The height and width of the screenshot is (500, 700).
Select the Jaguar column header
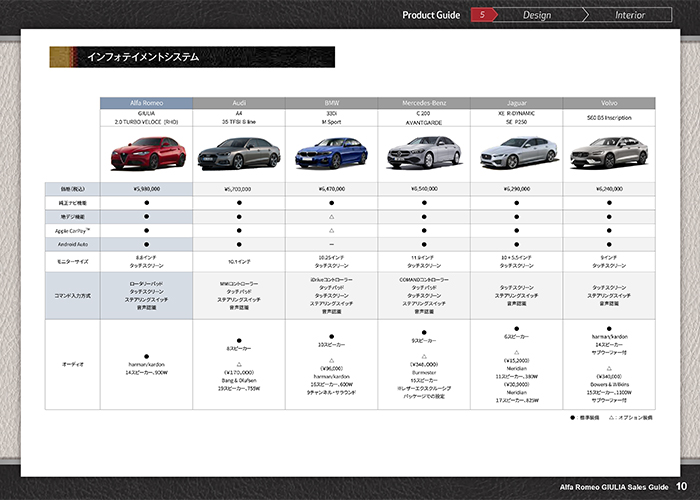coord(517,103)
